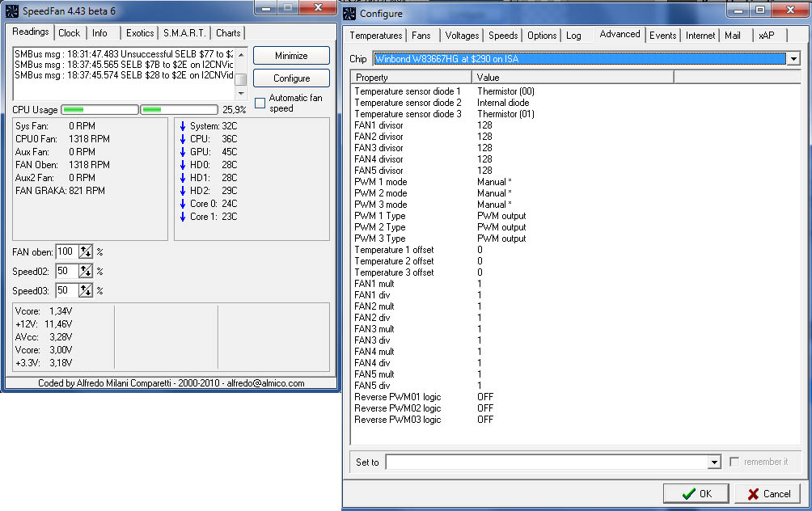Click the Speed02 percentage stepper
Image resolution: width=812 pixels, height=511 pixels.
click(x=86, y=272)
